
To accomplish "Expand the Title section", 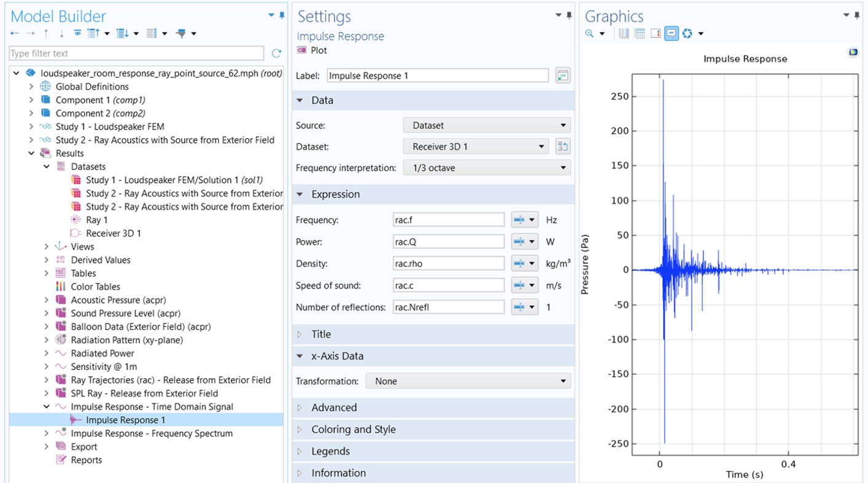I will (x=300, y=334).
